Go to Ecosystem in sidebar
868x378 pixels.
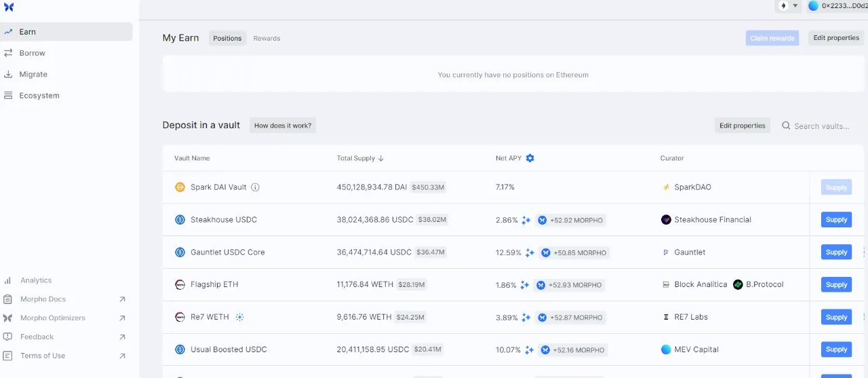tap(39, 96)
